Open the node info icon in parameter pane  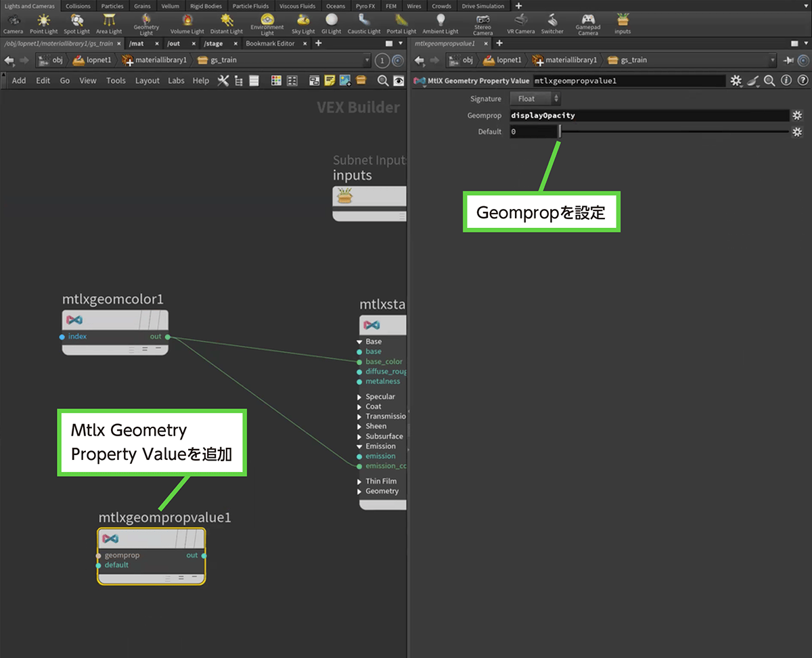pyautogui.click(x=786, y=80)
